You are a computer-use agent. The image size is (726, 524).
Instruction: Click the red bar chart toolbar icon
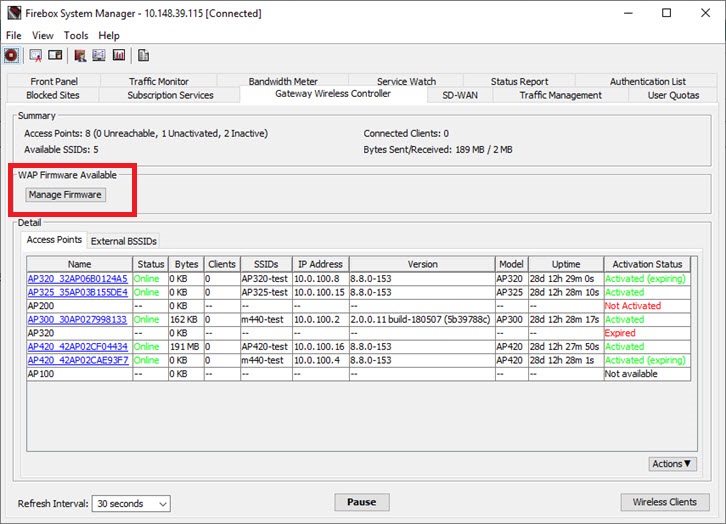tap(119, 55)
